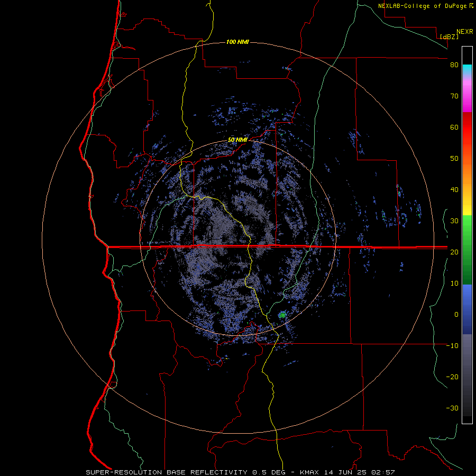Screen dimensions: 476x476
Task: Click the 70 value on the dBZ scale
Action: click(x=454, y=96)
